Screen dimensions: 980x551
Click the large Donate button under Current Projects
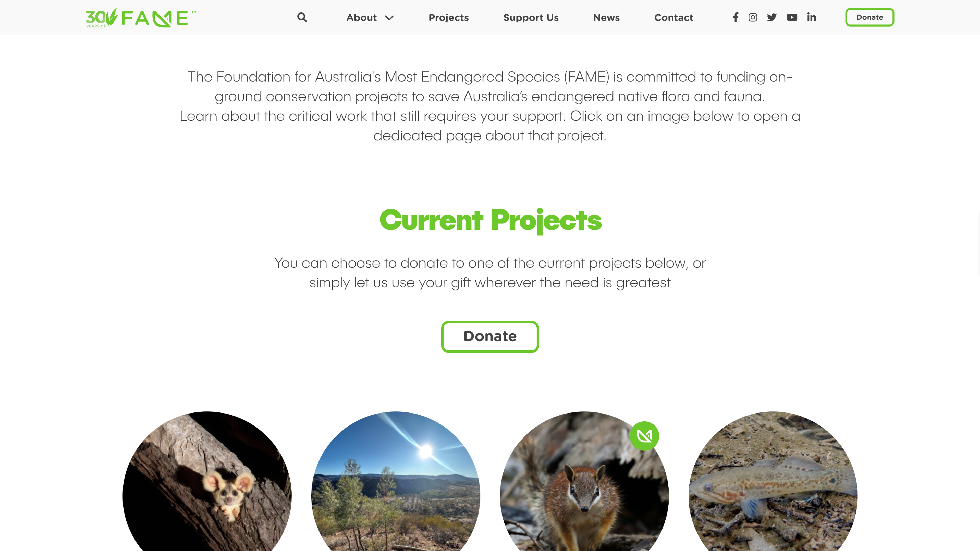click(490, 336)
